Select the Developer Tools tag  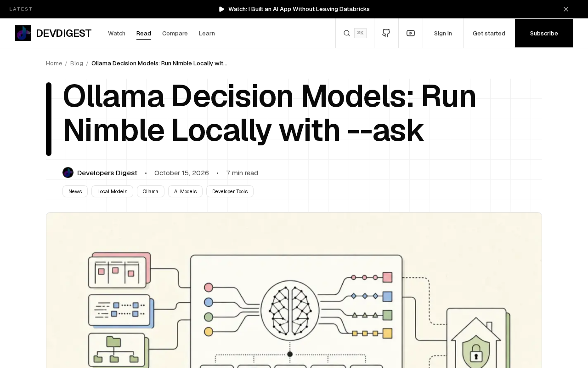click(x=230, y=191)
